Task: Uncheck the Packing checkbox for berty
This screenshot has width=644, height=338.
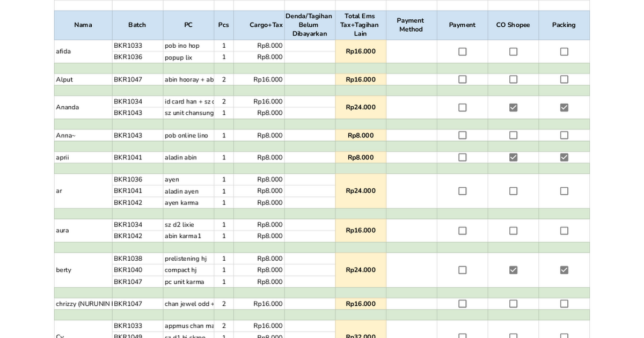Action: pos(564,270)
